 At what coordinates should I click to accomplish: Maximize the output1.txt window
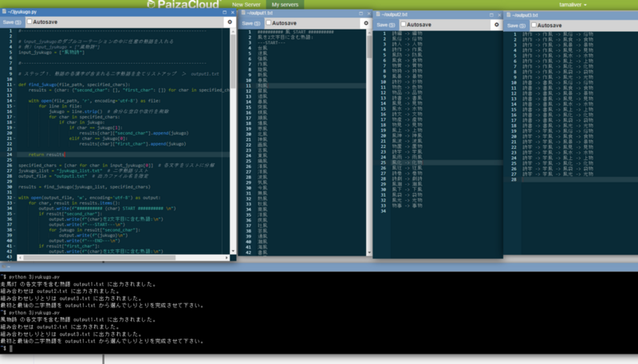click(x=361, y=14)
